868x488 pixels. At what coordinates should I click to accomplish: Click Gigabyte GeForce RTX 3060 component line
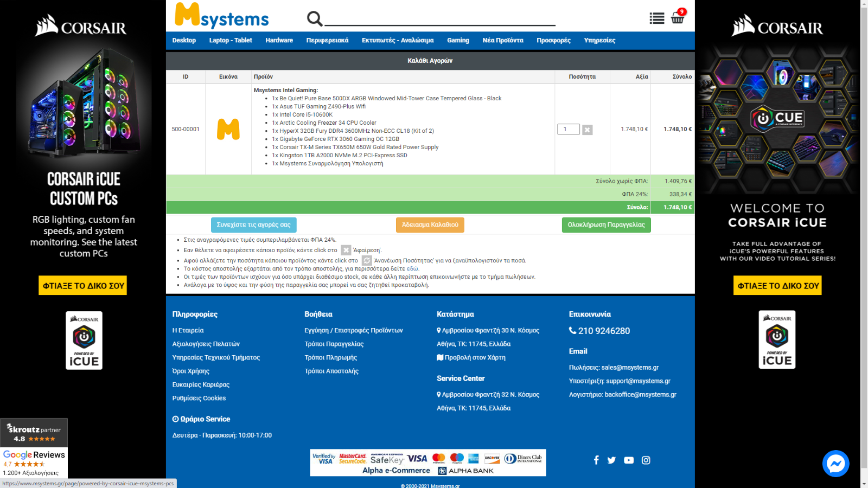pyautogui.click(x=335, y=139)
